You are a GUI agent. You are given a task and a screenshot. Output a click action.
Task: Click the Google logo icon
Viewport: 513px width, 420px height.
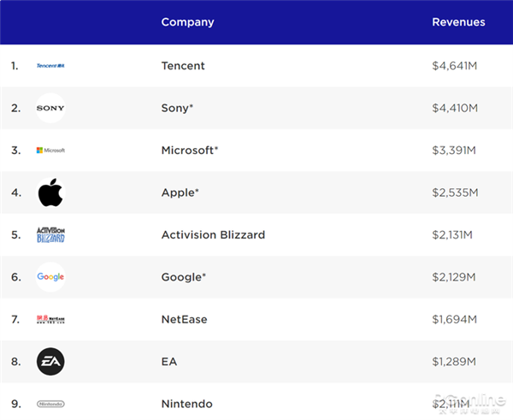[50, 277]
